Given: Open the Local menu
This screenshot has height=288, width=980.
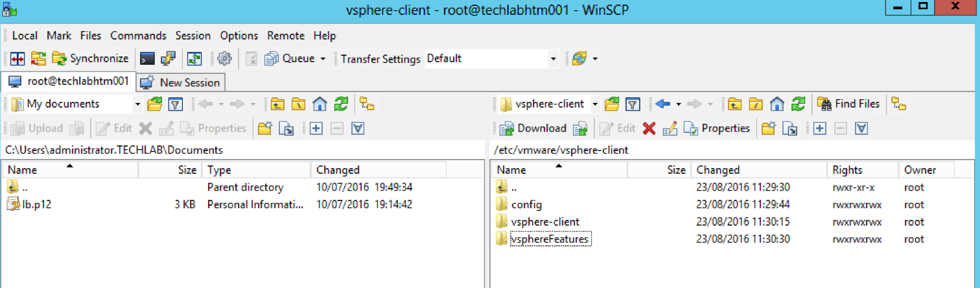Looking at the screenshot, I should tap(25, 36).
